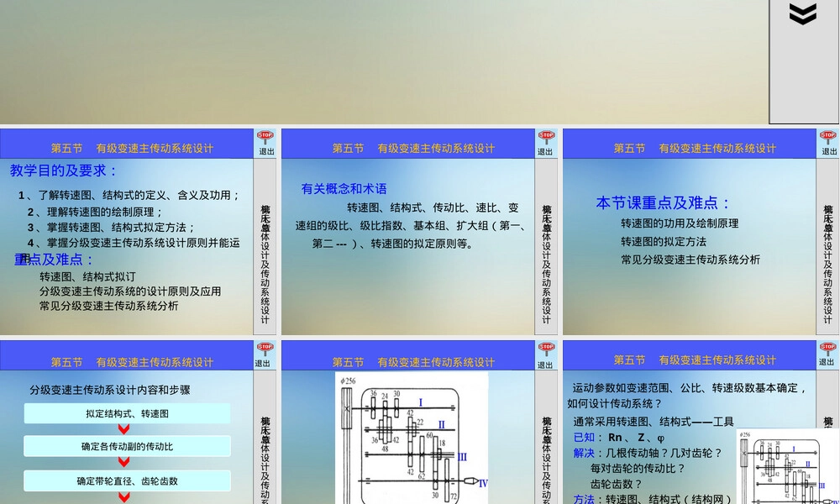Click text 2、理解转速图的绘制原理
This screenshot has width=840, height=504.
[x=96, y=212]
